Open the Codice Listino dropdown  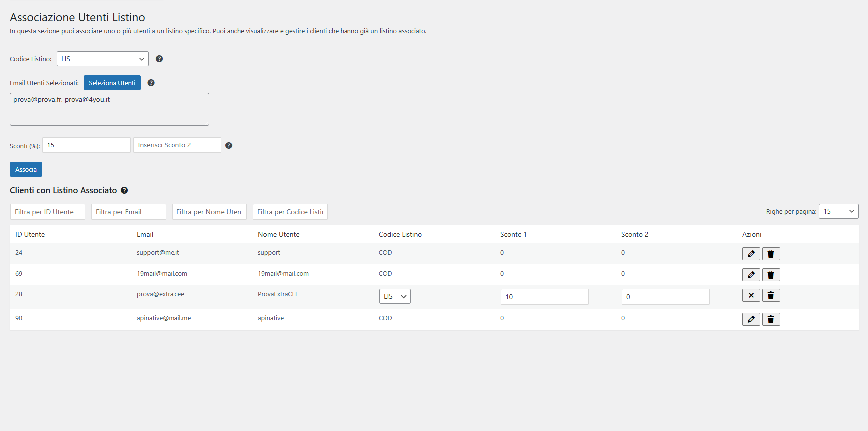(x=103, y=59)
